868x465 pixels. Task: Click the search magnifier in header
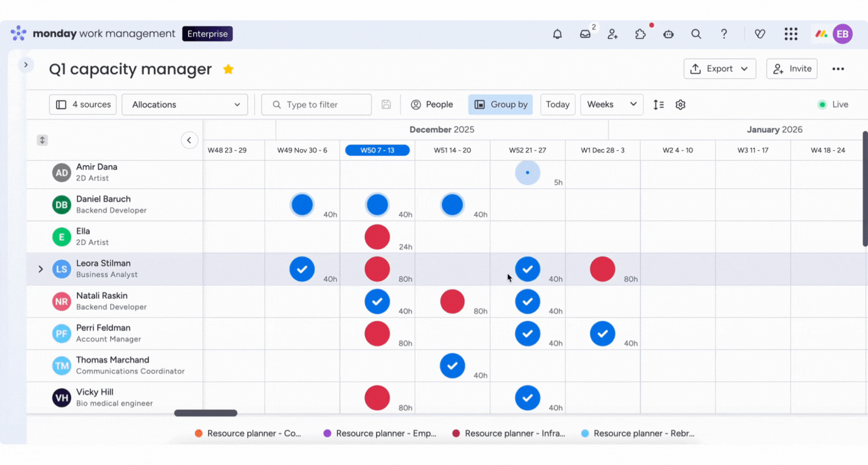(x=696, y=34)
